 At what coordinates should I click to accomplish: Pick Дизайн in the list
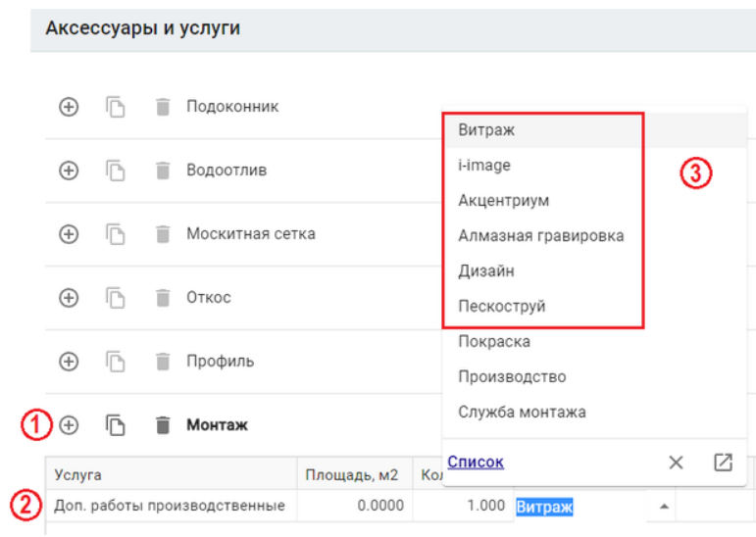pyautogui.click(x=594, y=270)
